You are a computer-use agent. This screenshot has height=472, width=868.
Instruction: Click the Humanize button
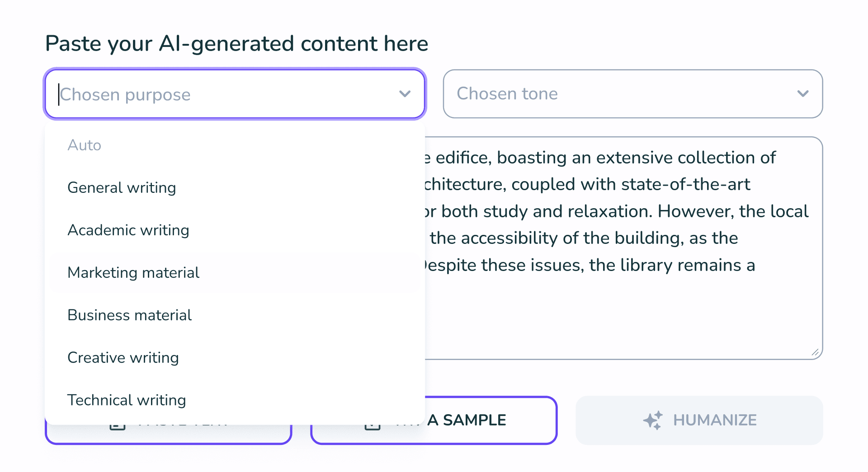[x=699, y=421]
